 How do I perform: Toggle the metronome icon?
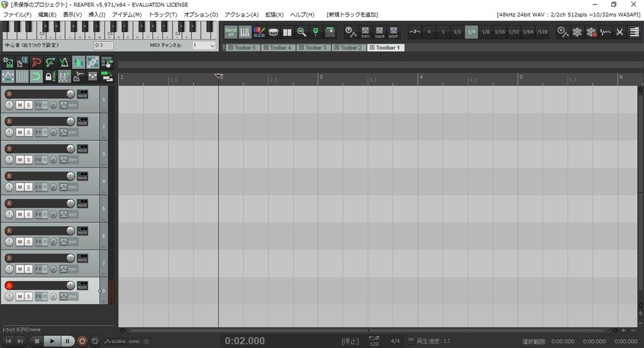tap(64, 62)
